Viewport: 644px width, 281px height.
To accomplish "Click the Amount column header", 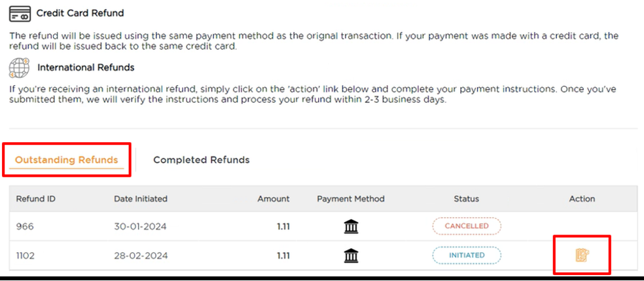I will coord(273,198).
